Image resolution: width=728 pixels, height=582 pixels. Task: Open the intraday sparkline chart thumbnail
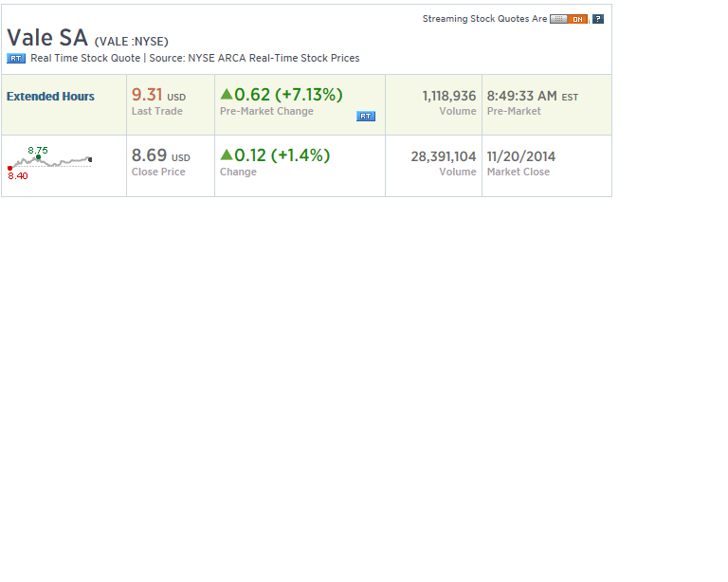(49, 161)
